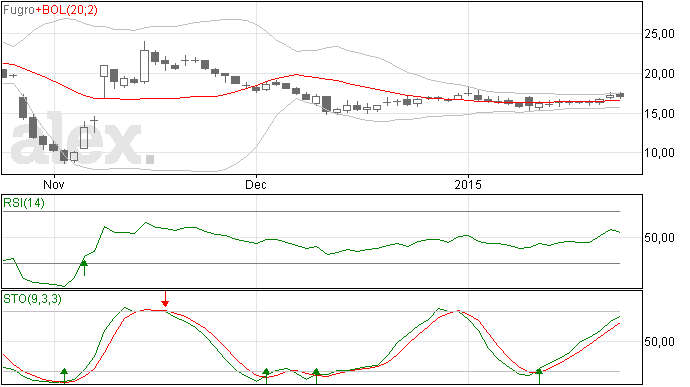Click the Fugro chart title label
Viewport: 690px width, 387px height.
pyautogui.click(x=19, y=10)
